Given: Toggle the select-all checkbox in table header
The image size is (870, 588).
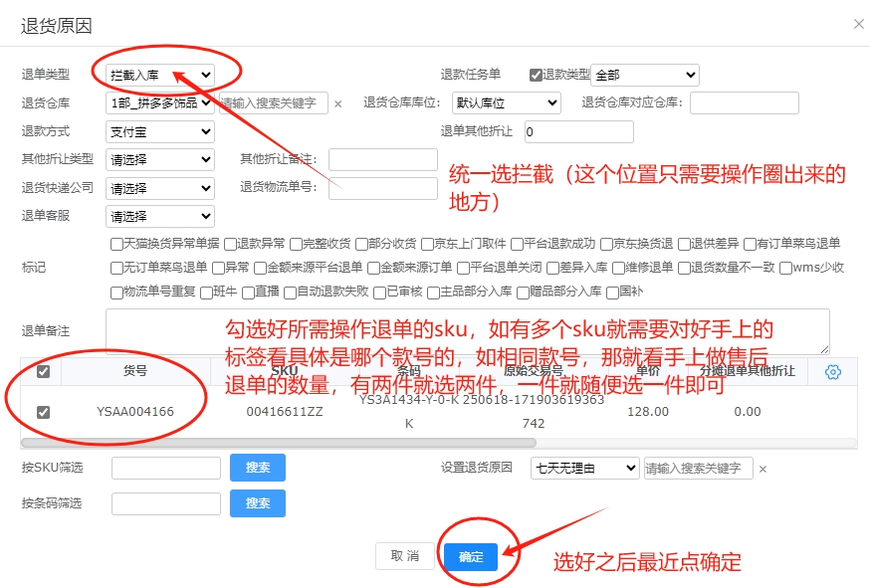Looking at the screenshot, I should [x=42, y=371].
